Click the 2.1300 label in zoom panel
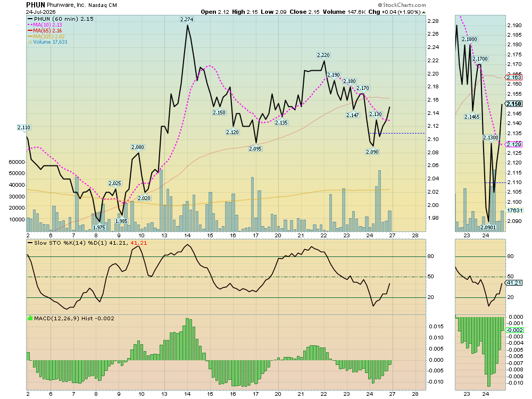The height and width of the screenshot is (399, 532). [491, 137]
